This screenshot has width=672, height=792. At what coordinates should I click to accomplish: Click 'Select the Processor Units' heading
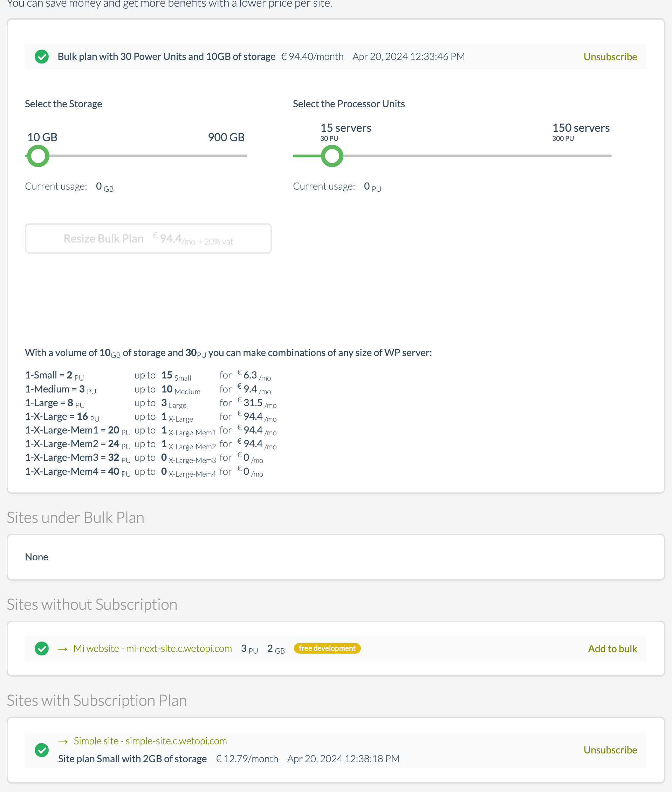(x=349, y=104)
